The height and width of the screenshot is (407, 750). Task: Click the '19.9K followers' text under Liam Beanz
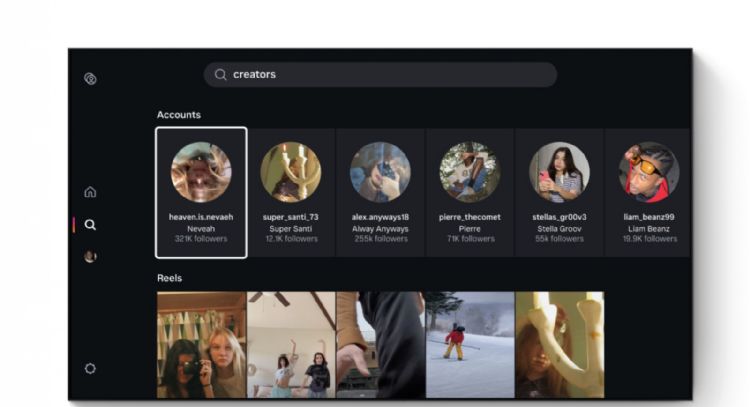[650, 239]
